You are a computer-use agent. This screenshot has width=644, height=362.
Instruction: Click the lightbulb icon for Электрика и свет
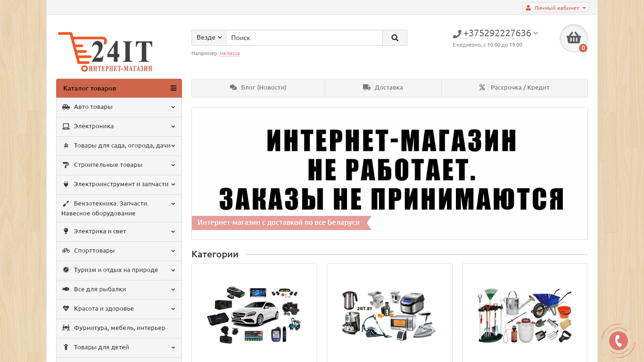66,231
